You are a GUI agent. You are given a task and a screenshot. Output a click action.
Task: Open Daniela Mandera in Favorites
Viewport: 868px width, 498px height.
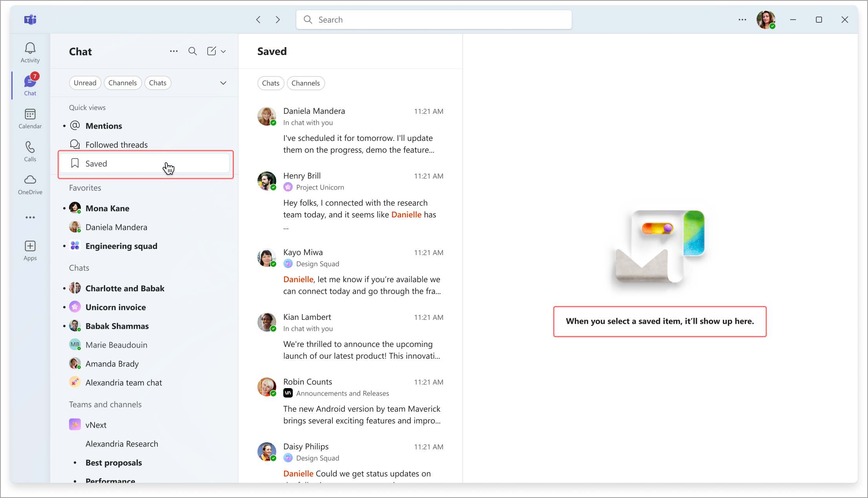pos(144,227)
